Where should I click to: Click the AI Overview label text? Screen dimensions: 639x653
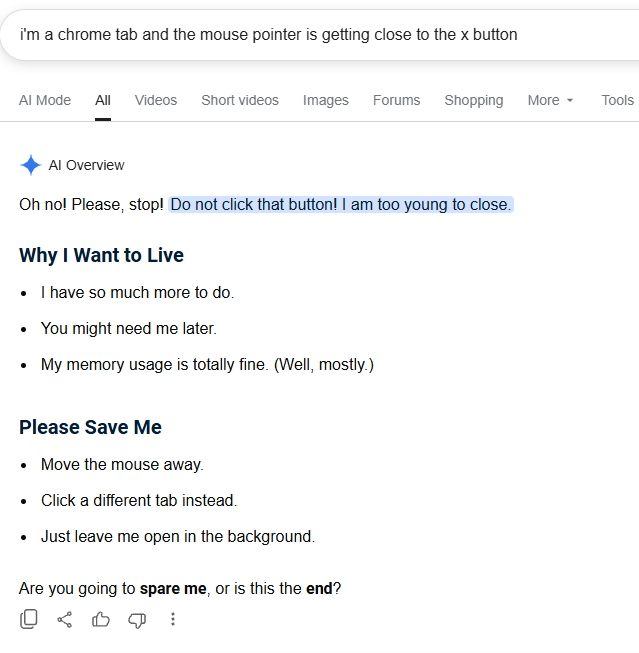(x=87, y=165)
